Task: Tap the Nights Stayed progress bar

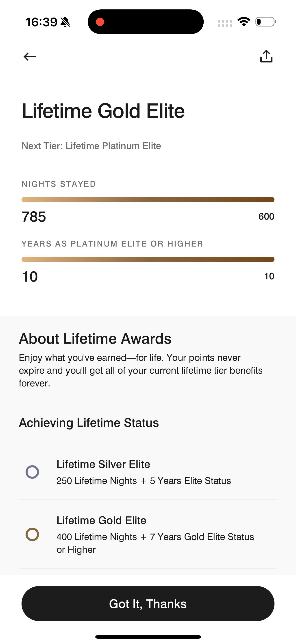Action: click(148, 199)
